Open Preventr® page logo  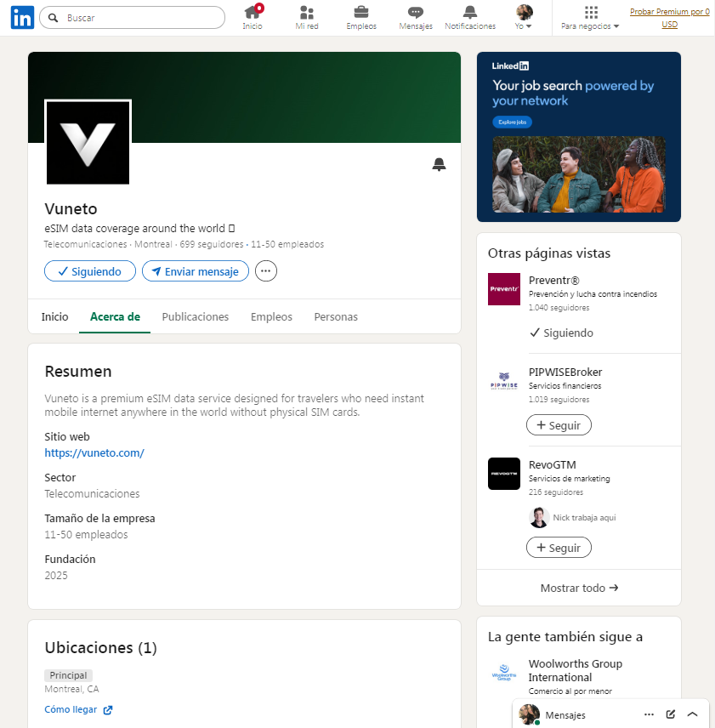(x=504, y=289)
